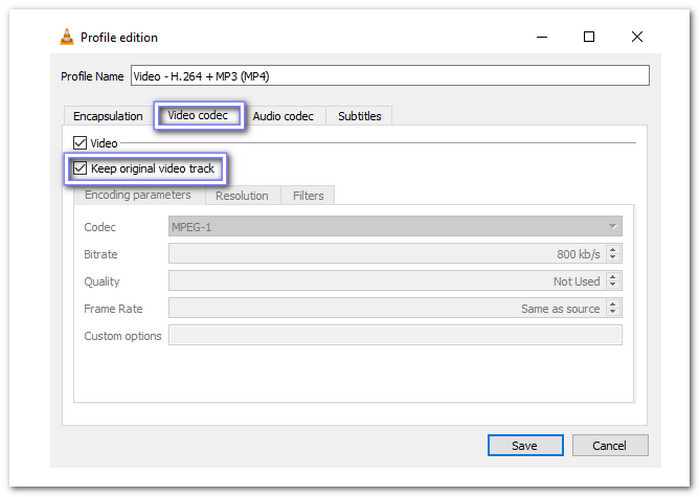This screenshot has width=700, height=497.
Task: Uncheck Keep original video track
Action: (x=80, y=168)
